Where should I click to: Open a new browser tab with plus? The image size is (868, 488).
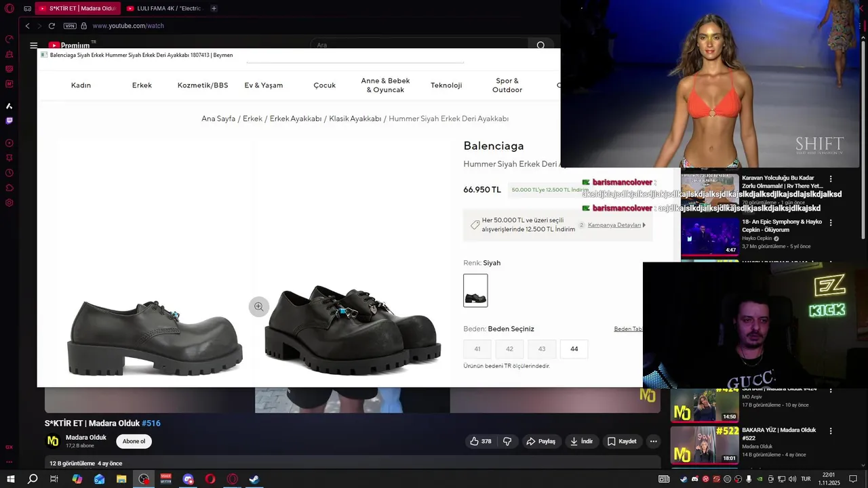coord(214,8)
